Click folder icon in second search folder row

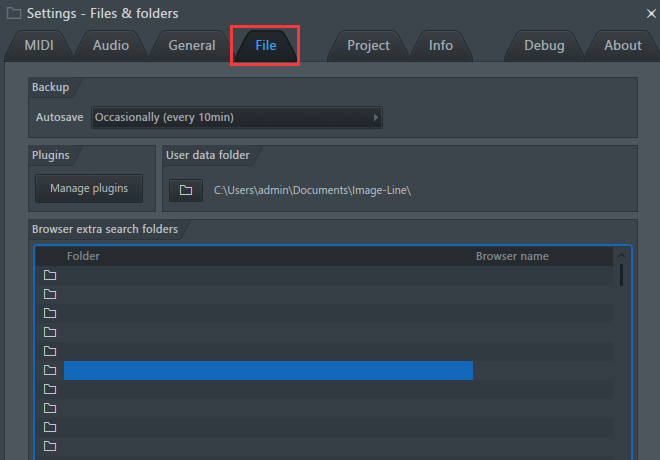[x=50, y=294]
